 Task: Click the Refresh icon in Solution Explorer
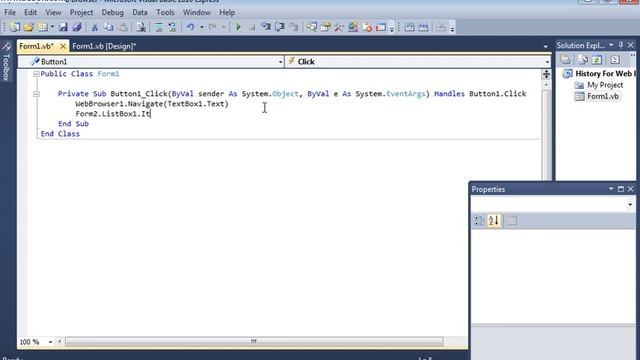597,60
